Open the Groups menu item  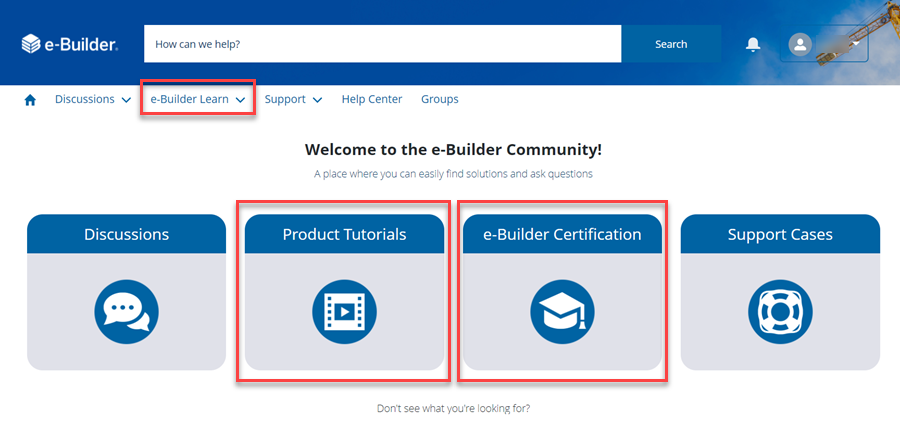coord(439,100)
